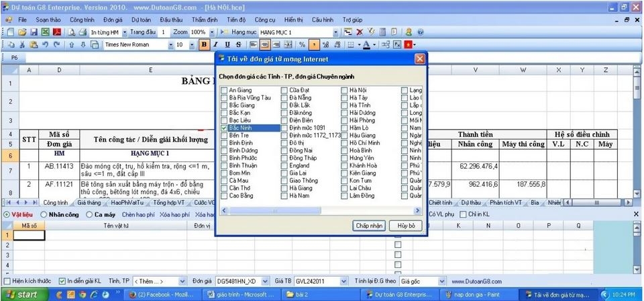This screenshot has width=644, height=301.
Task: Click the move down arrow icon
Action: point(83,45)
